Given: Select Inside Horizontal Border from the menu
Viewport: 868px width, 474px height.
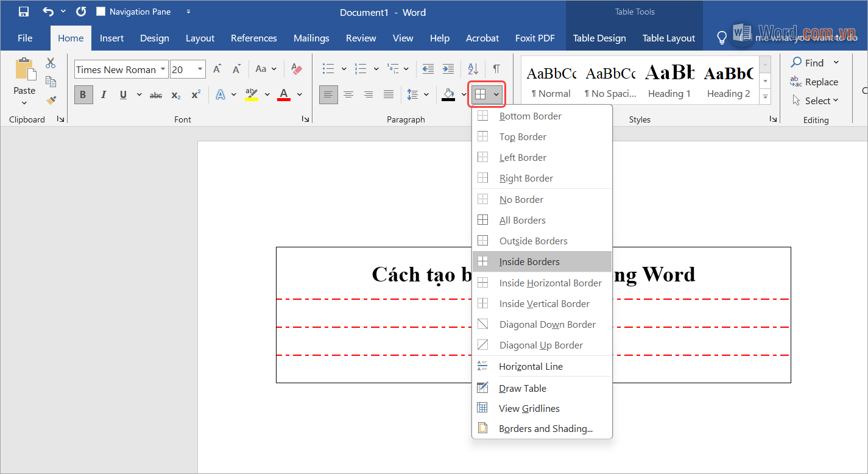Looking at the screenshot, I should pos(550,283).
